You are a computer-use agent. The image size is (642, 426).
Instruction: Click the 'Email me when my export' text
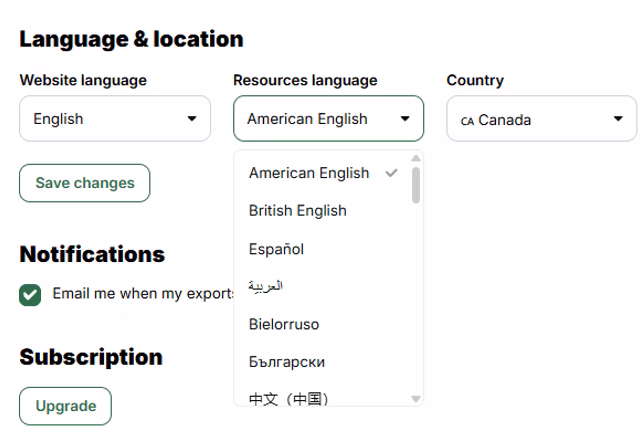coord(143,294)
